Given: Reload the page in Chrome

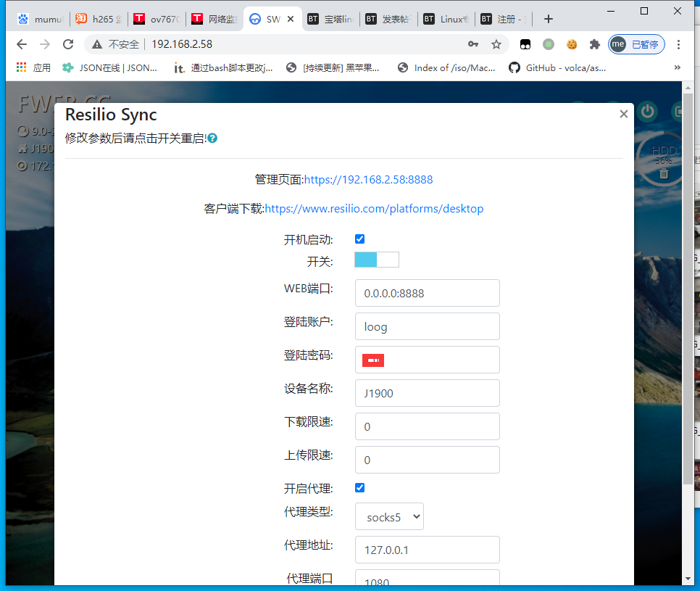Looking at the screenshot, I should pyautogui.click(x=68, y=44).
